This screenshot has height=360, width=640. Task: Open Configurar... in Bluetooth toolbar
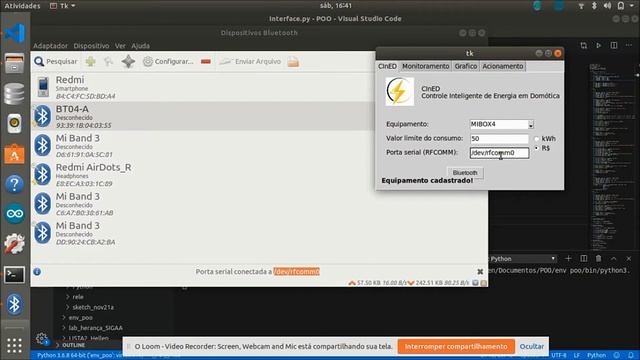(x=168, y=62)
